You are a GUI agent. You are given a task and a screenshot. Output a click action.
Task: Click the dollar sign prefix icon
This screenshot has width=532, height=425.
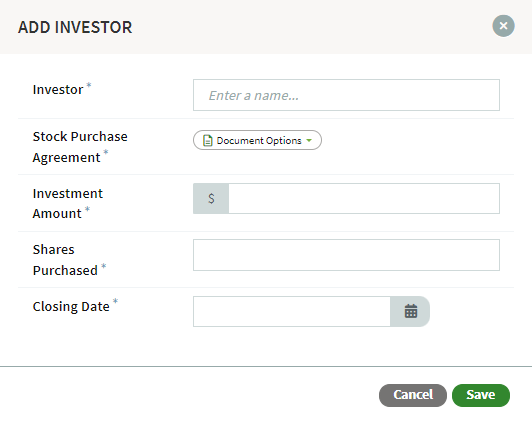pyautogui.click(x=211, y=198)
